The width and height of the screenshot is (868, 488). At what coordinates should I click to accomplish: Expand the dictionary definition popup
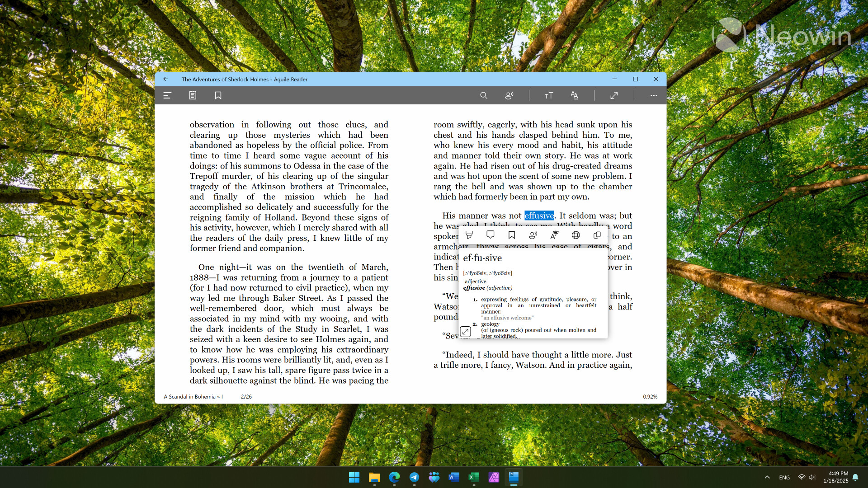tap(465, 332)
